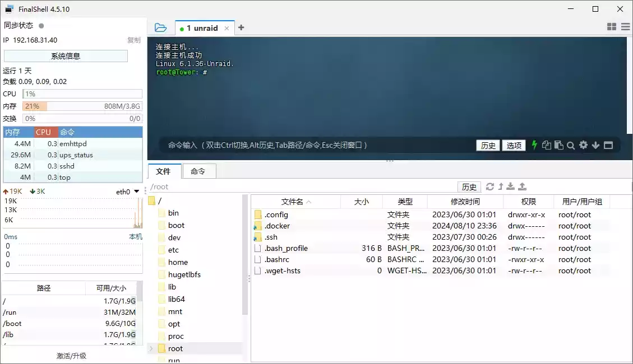Expand the root folder in tree
The height and width of the screenshot is (364, 633).
(151, 349)
